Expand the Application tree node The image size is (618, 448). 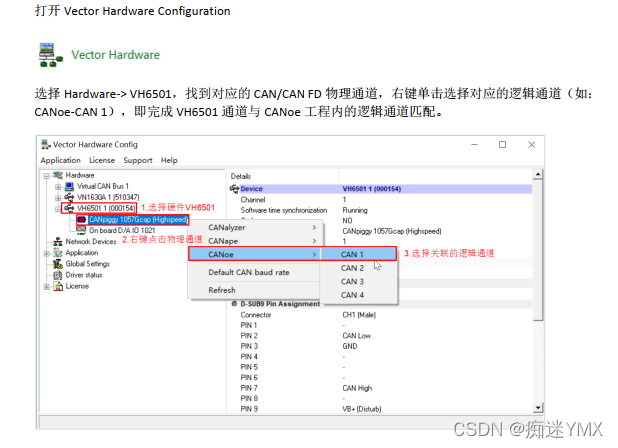[47, 253]
